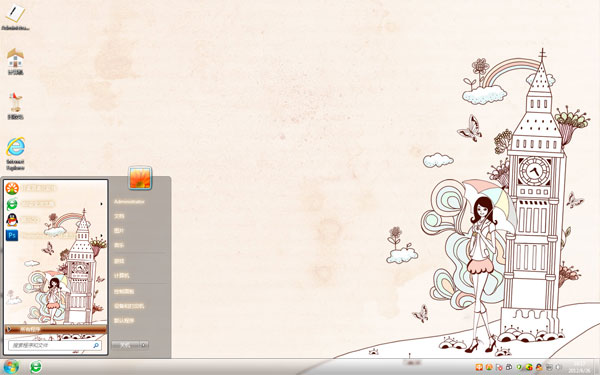Click green shield tray icon
The image size is (600, 375).
pos(519,367)
